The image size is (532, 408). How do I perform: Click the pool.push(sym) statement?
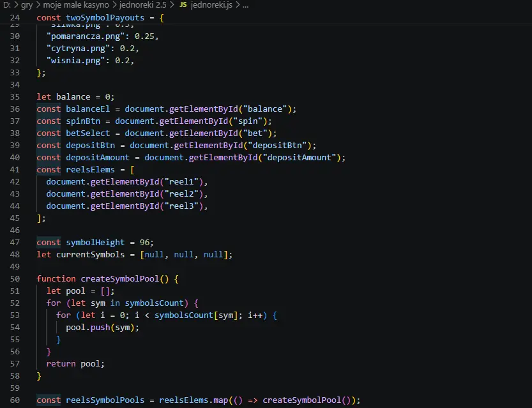102,328
